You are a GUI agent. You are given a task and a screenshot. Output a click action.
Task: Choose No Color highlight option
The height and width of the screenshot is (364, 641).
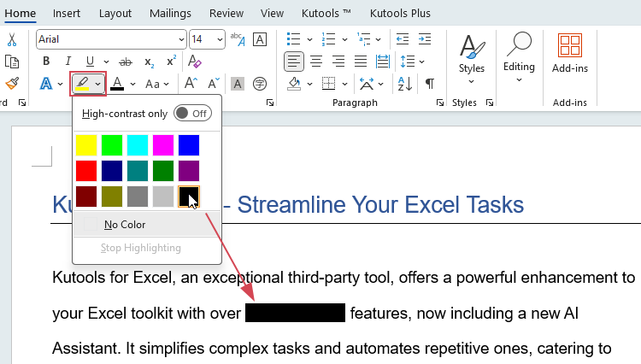tap(147, 224)
